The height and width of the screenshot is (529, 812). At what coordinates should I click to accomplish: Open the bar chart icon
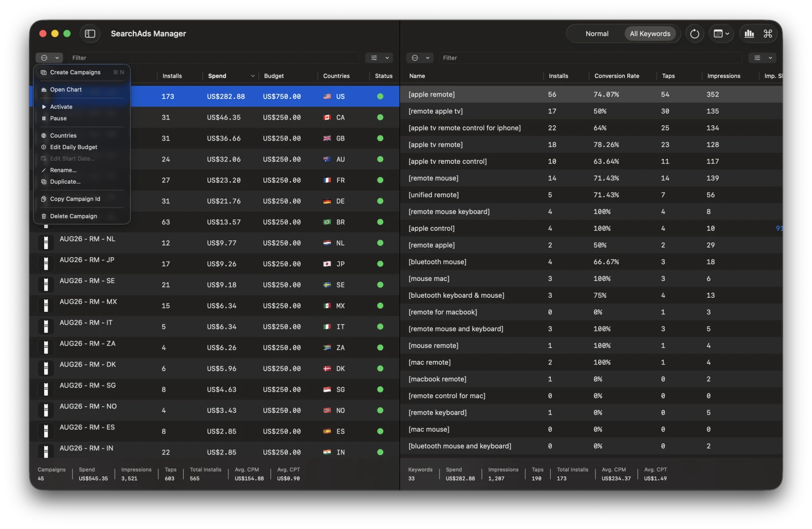(x=749, y=33)
